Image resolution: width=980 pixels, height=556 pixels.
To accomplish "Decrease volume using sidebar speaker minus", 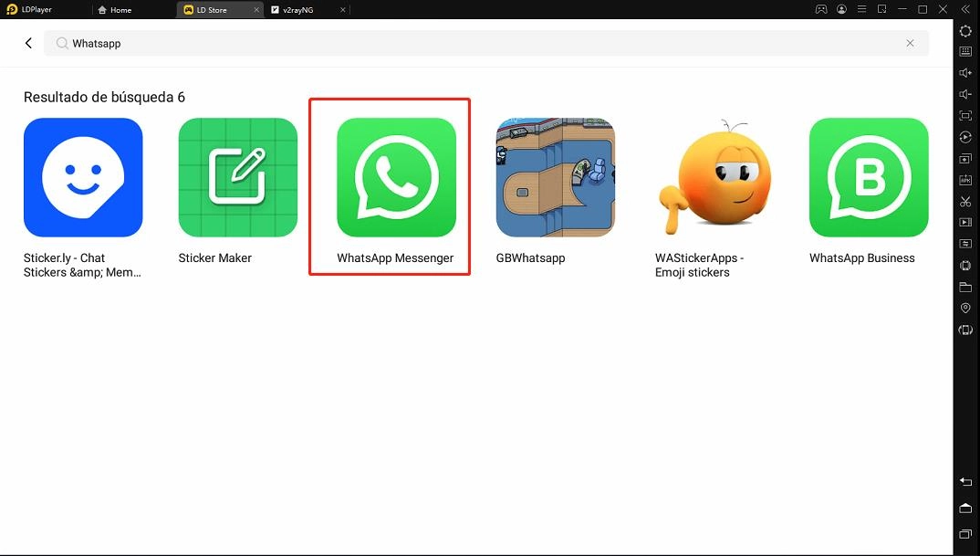I will (x=965, y=94).
